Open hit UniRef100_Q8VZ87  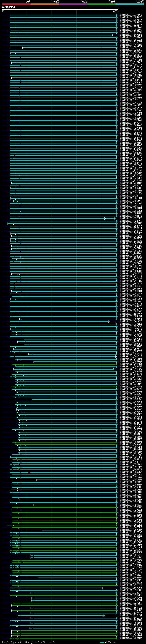131,20
